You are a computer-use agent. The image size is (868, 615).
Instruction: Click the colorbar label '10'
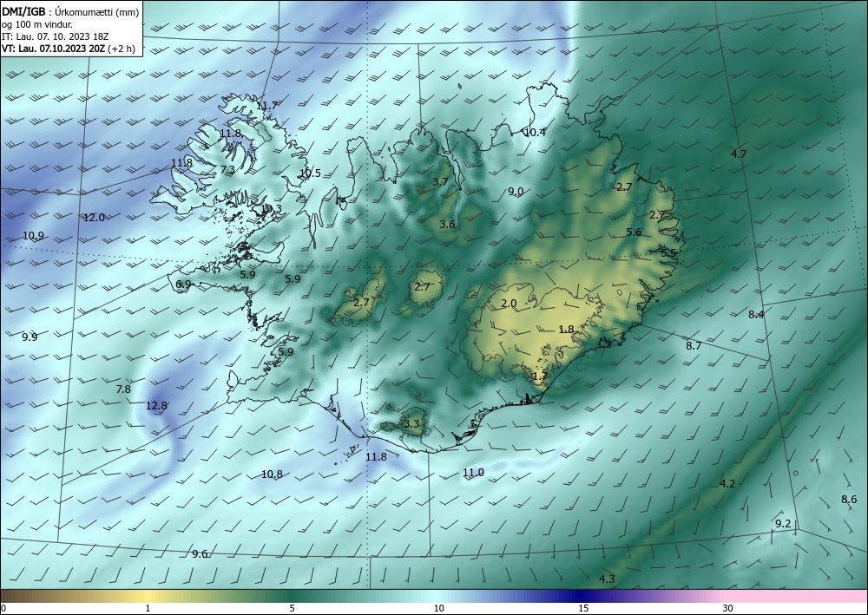(x=438, y=608)
